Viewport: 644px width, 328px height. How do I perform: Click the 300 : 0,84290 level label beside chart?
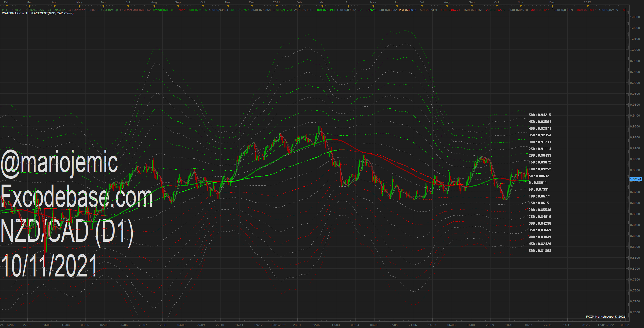[x=540, y=224]
